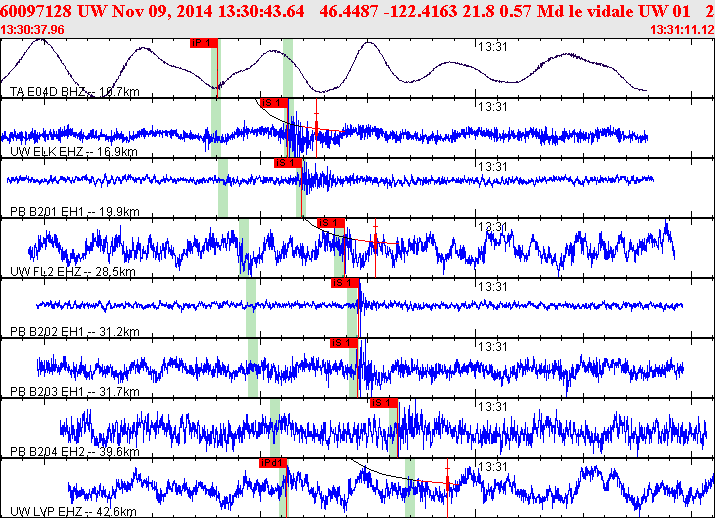Click the start time 13:30:37.96 label
Viewport: 715px width, 518px height.
tap(33, 30)
